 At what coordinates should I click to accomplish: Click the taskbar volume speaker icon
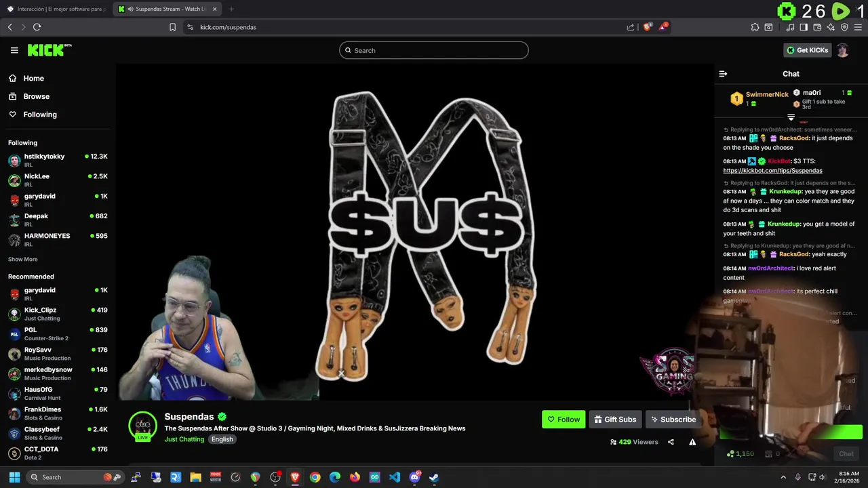click(x=822, y=477)
